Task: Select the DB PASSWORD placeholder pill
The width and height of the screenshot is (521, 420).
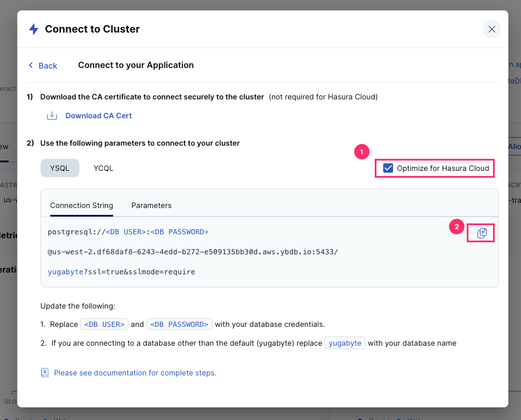Action: 179,324
